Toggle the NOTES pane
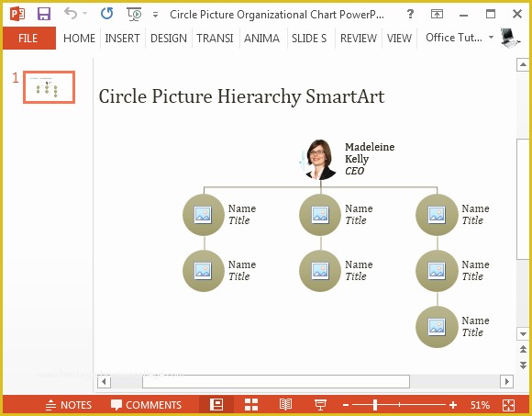 tap(69, 405)
